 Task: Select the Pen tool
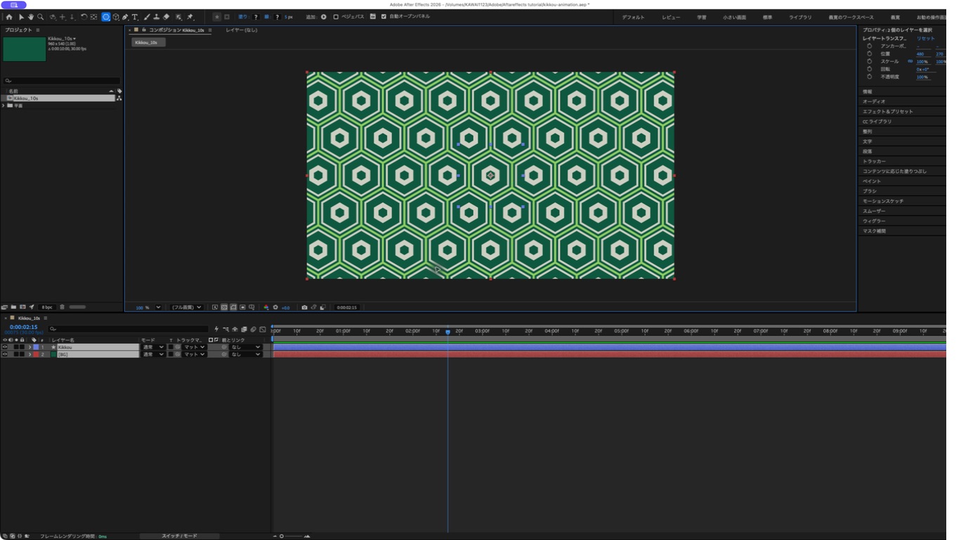pyautogui.click(x=125, y=17)
